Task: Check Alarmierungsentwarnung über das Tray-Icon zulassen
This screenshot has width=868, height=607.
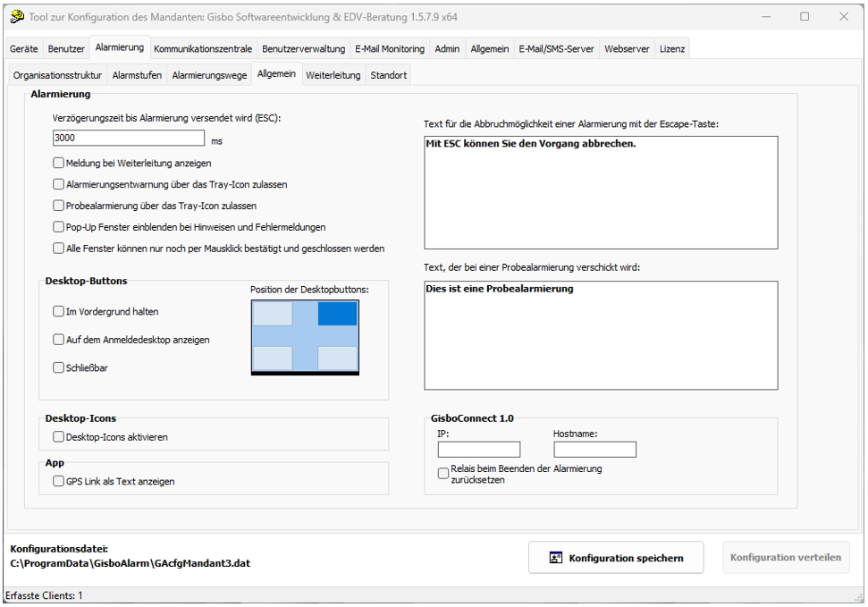Action: click(58, 184)
